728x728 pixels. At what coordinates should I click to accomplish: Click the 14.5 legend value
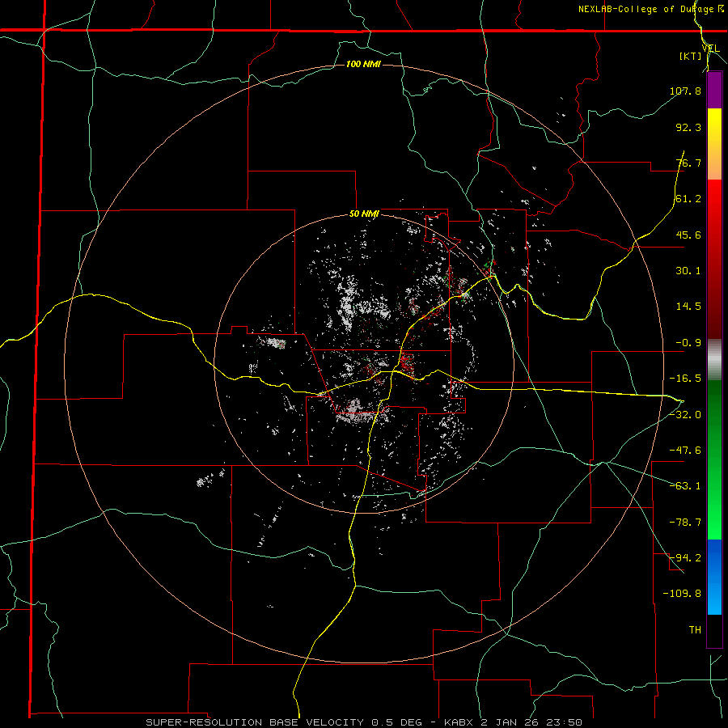tap(688, 307)
